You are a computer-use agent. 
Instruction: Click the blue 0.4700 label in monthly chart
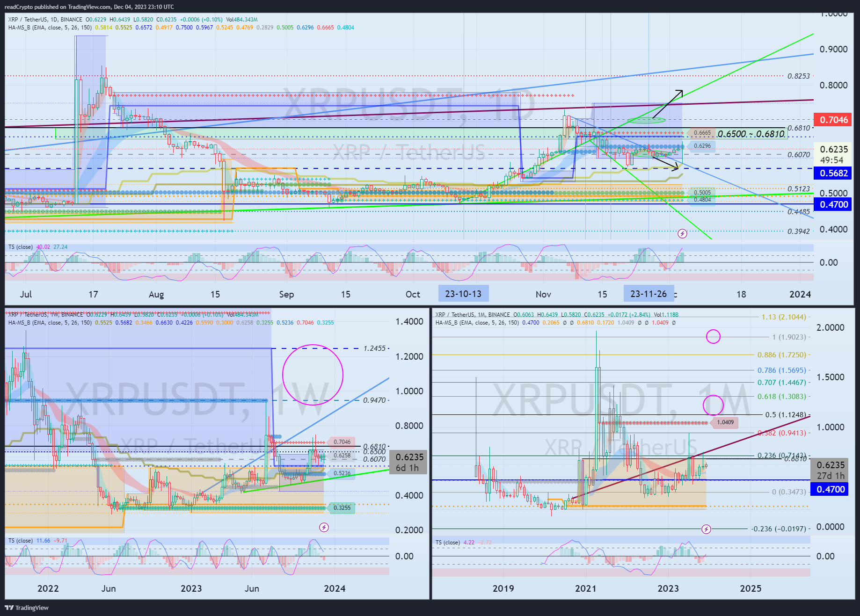click(x=830, y=489)
